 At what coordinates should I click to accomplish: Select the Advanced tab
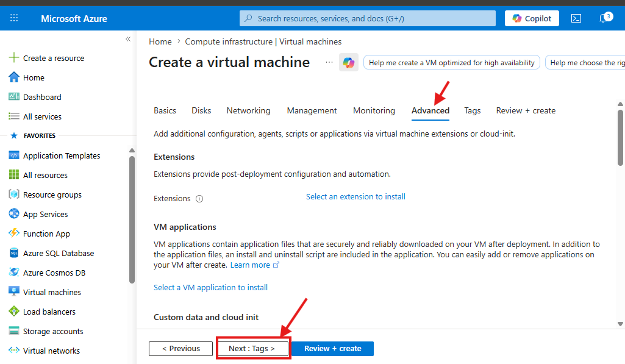(x=430, y=110)
